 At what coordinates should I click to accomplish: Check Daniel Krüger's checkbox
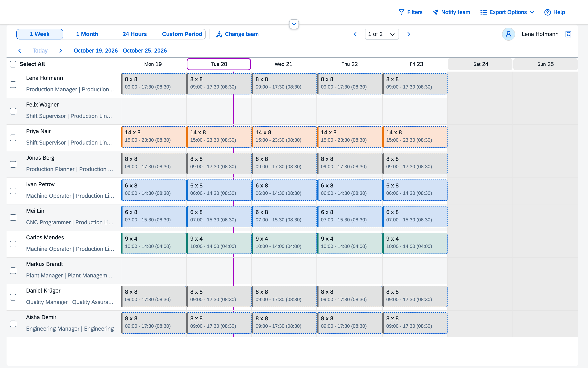pos(13,297)
